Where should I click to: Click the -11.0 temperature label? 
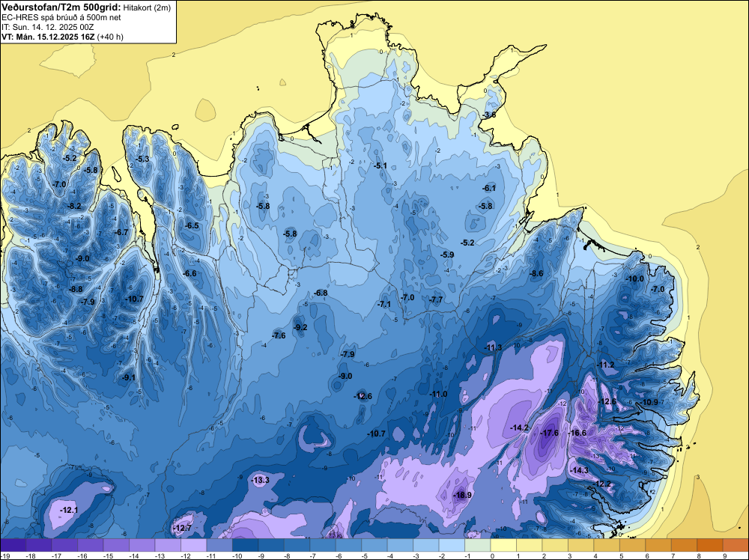(x=438, y=394)
